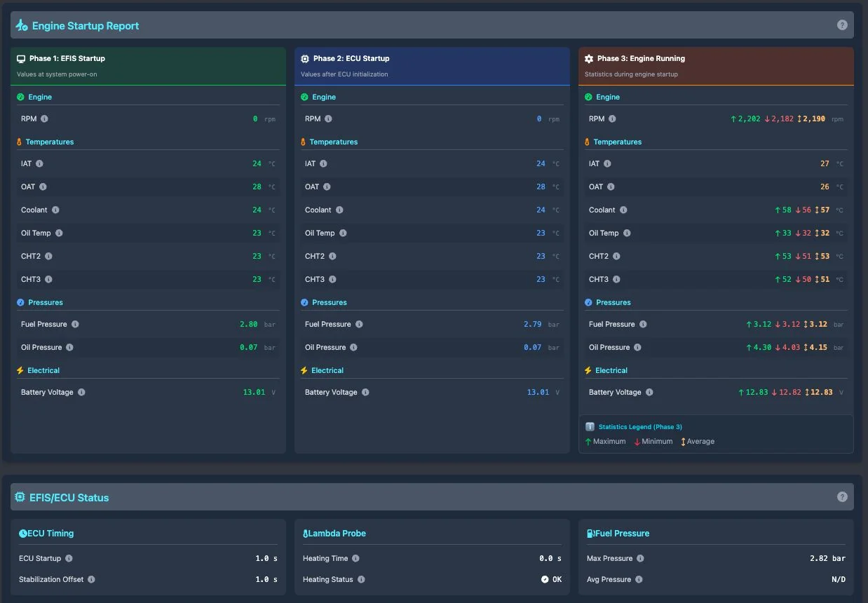Image resolution: width=868 pixels, height=603 pixels.
Task: Click info icon next to ECU Startup
Action: (69, 559)
